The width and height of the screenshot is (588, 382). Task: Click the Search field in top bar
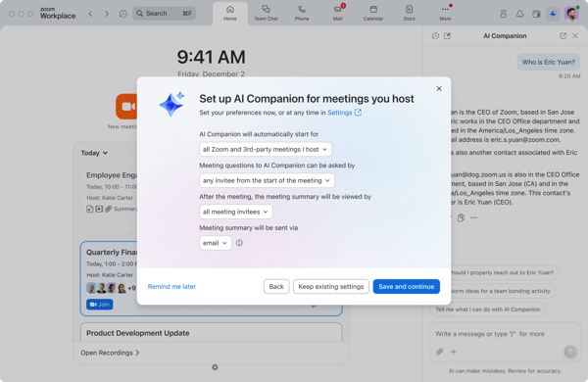164,14
